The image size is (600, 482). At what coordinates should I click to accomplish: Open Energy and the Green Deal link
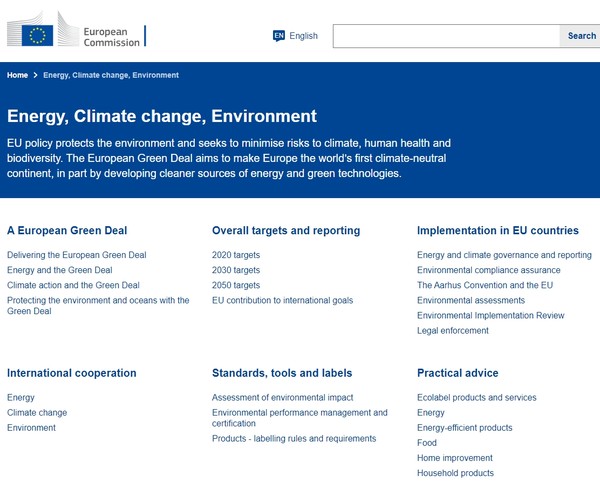coord(59,270)
